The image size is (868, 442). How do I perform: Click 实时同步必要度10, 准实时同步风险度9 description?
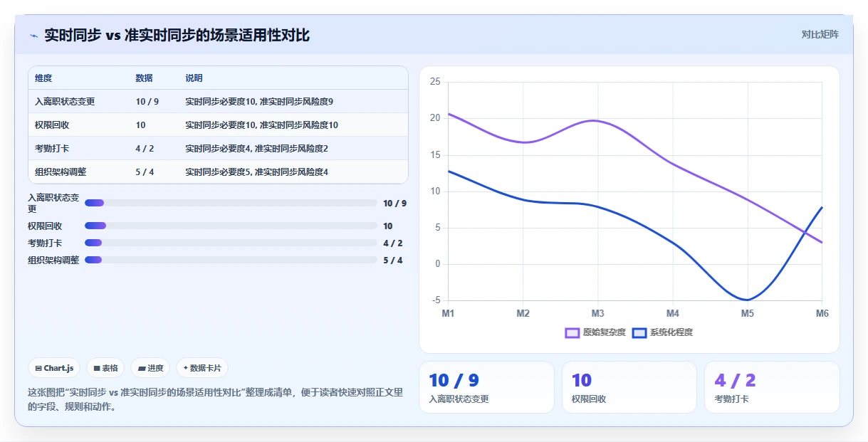coord(259,102)
